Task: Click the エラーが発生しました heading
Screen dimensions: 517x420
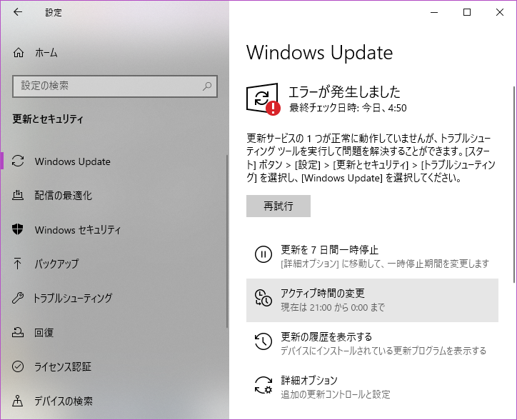Action: pos(344,91)
